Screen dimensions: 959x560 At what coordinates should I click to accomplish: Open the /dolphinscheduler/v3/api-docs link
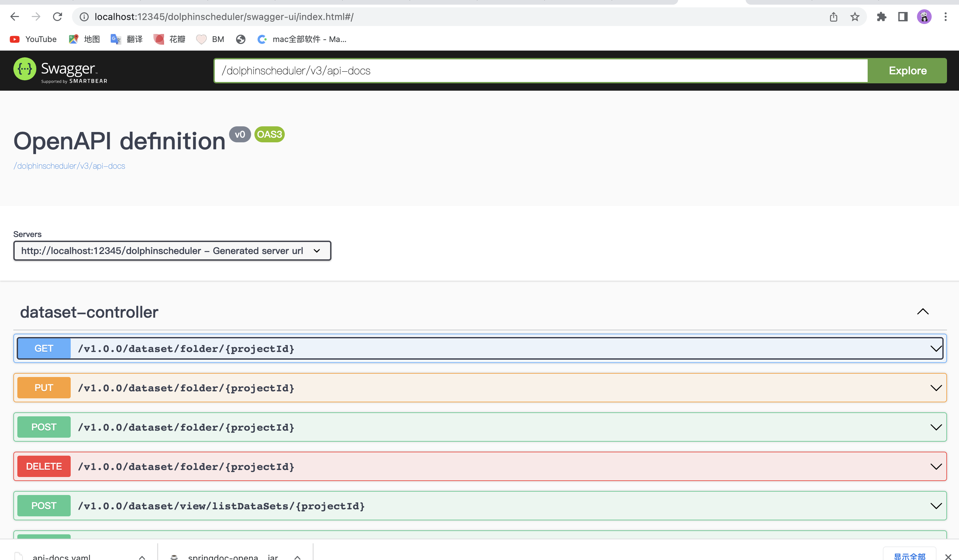point(69,166)
